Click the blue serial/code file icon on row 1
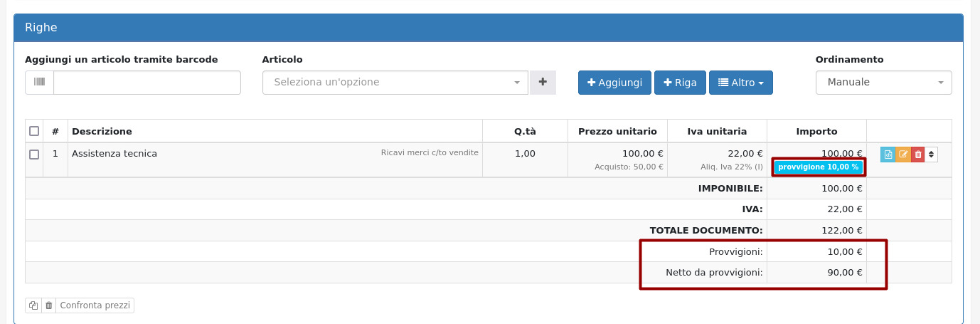This screenshot has width=980, height=324. click(x=888, y=154)
